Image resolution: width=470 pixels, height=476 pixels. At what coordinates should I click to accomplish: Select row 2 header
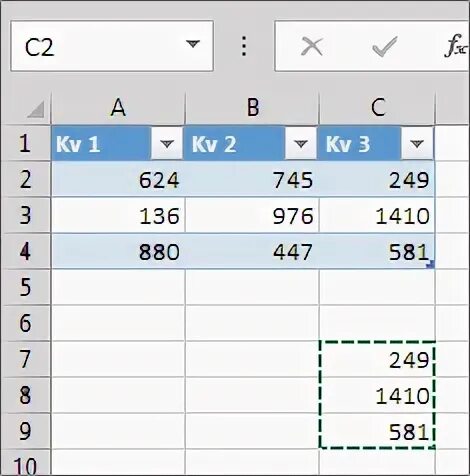tap(25, 179)
